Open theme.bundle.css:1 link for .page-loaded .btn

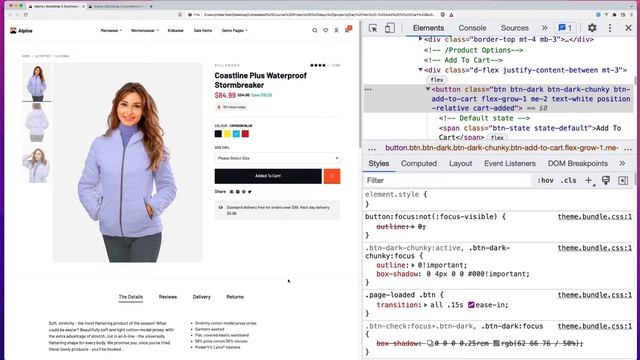[x=595, y=295]
